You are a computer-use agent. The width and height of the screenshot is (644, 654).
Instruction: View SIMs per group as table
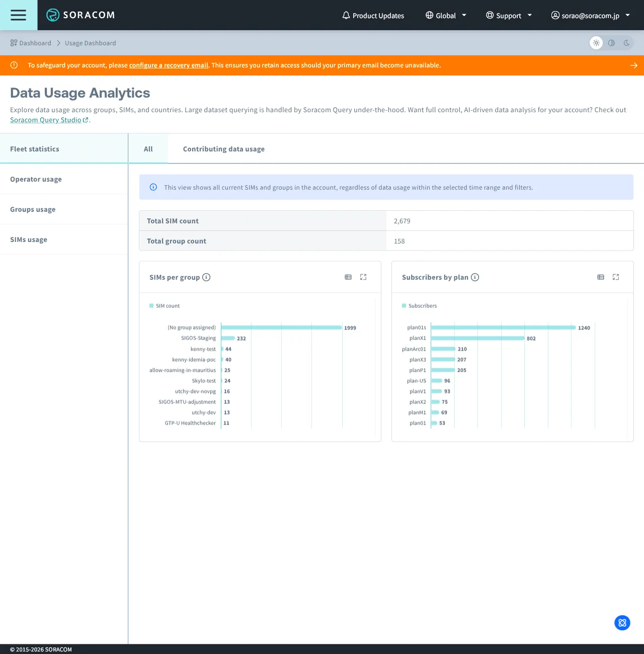348,277
